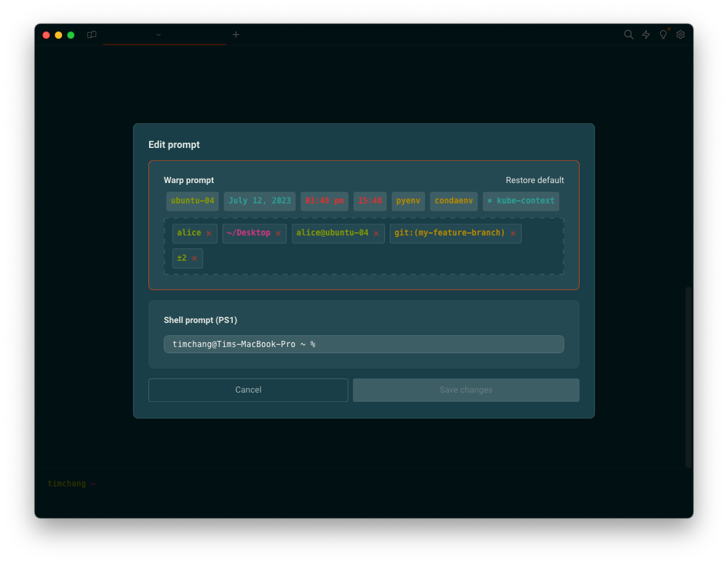Viewport: 728px width, 564px height.
Task: Click the terminal vertical scrollbar
Action: pyautogui.click(x=689, y=377)
